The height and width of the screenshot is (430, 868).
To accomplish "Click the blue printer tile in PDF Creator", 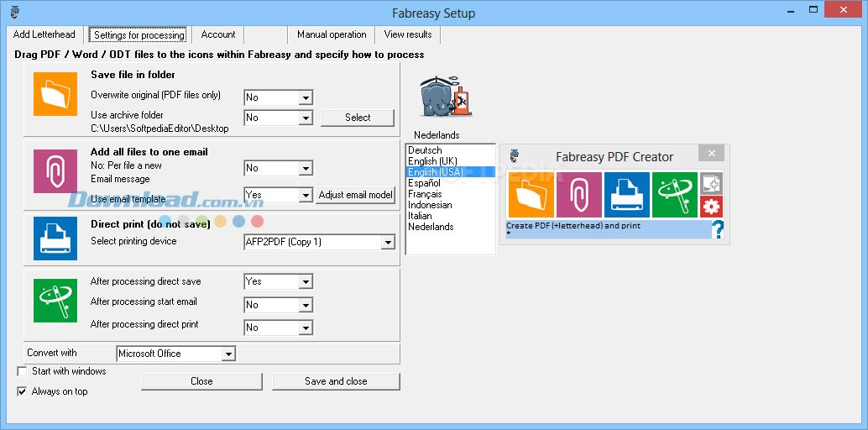I will coord(626,195).
